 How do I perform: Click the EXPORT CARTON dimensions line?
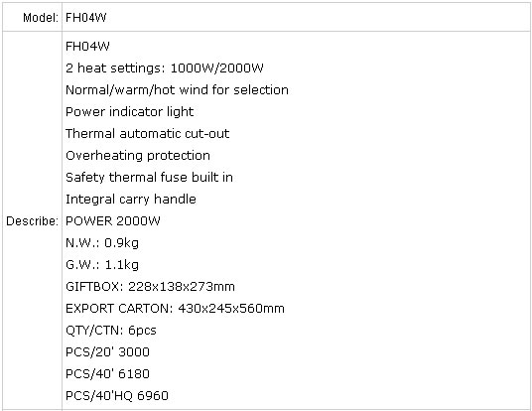pos(175,309)
